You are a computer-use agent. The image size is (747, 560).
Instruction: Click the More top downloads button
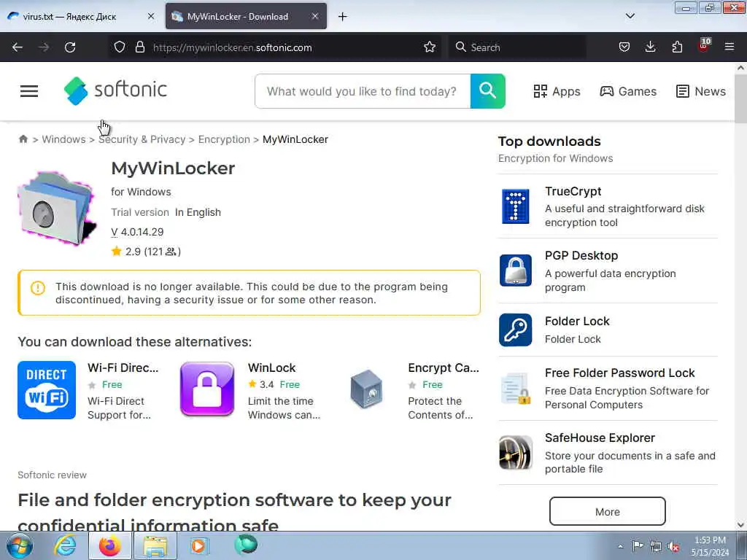tap(608, 511)
